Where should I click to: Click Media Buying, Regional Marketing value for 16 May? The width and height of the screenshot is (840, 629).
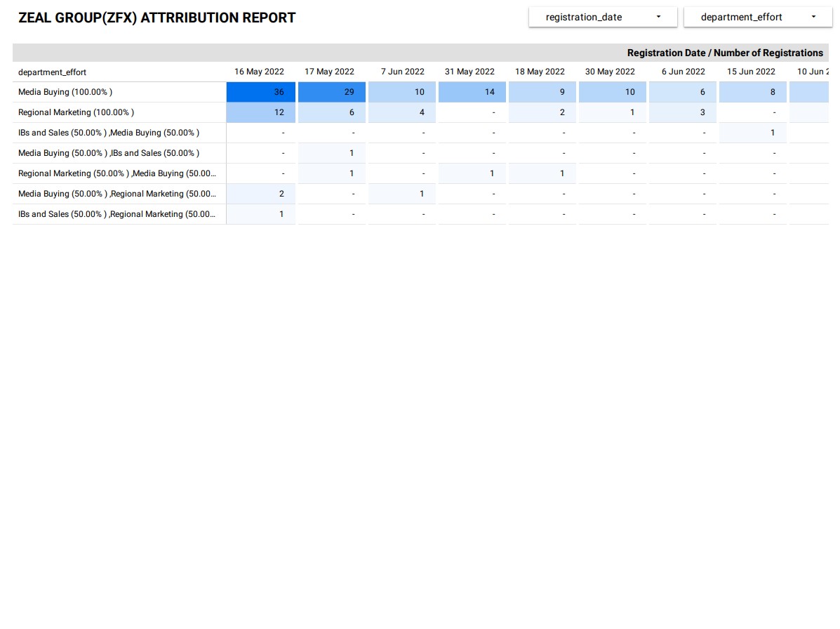coord(261,194)
